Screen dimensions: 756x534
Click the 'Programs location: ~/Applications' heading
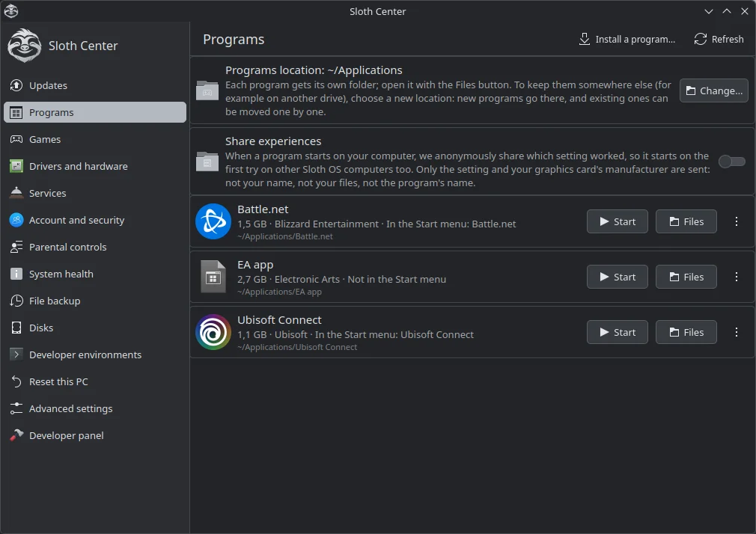click(314, 70)
